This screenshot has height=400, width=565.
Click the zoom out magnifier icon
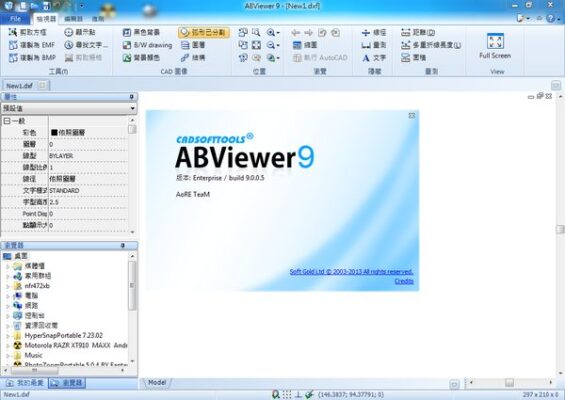pyautogui.click(x=271, y=45)
